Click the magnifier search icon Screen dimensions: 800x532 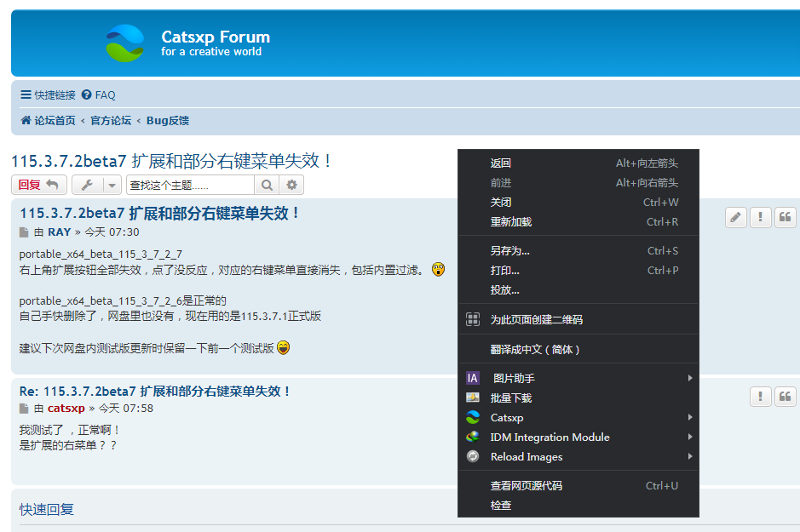click(267, 185)
